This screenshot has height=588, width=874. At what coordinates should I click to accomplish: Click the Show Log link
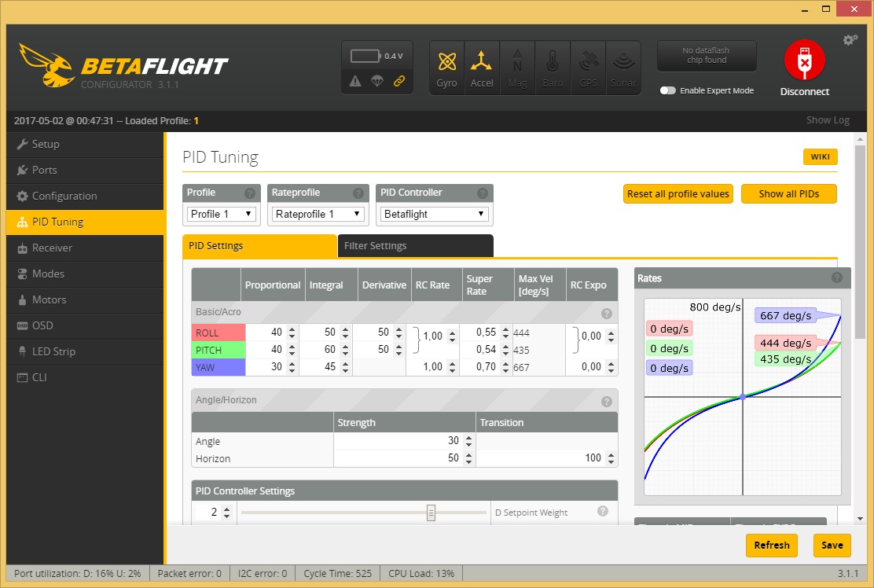point(828,120)
